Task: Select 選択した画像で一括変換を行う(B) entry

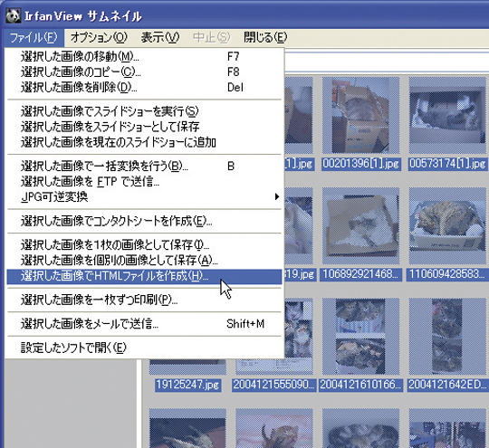Action: [x=144, y=167]
